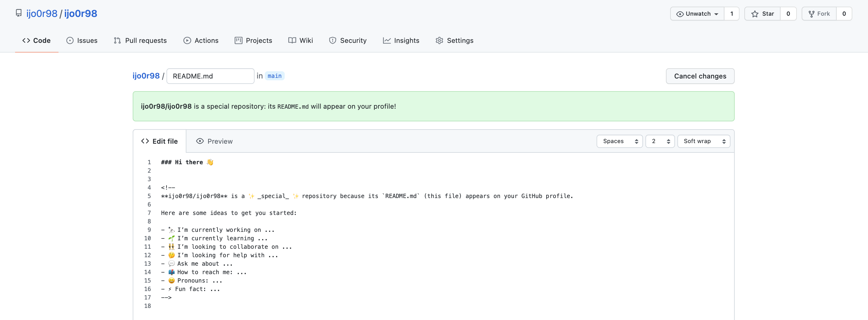The height and width of the screenshot is (320, 868).
Task: Click the '### Hi there' heading line
Action: [187, 162]
